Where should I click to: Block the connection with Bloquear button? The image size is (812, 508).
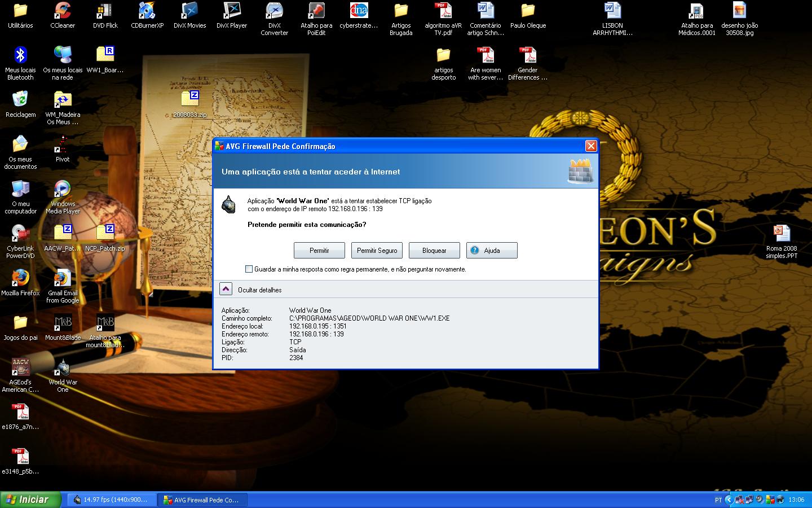click(x=434, y=251)
